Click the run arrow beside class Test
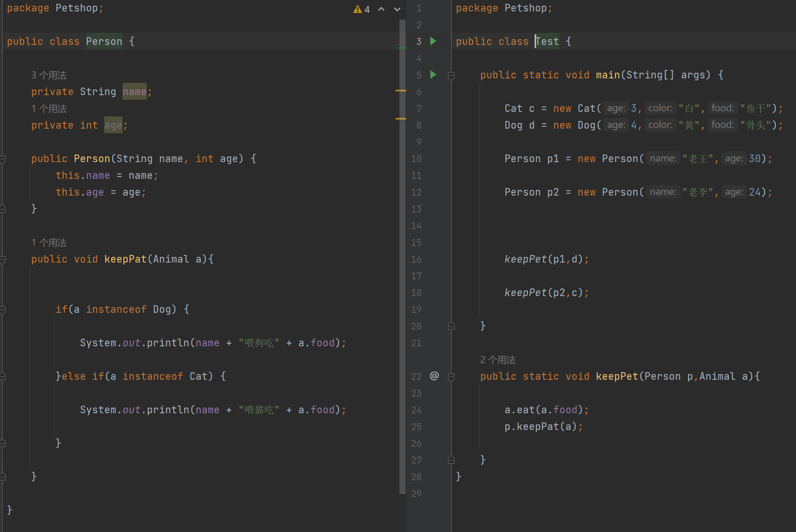Image resolution: width=796 pixels, height=532 pixels. tap(433, 41)
